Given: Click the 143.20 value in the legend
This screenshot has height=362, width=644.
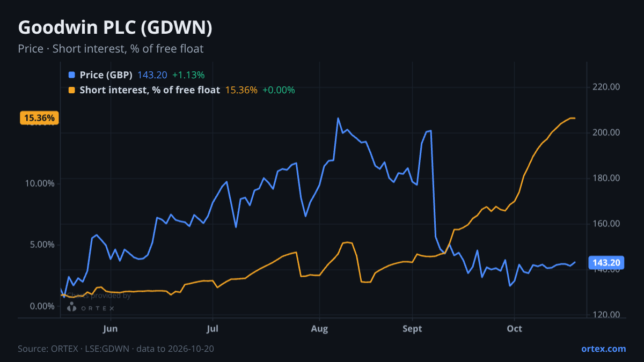Looking at the screenshot, I should click(152, 75).
